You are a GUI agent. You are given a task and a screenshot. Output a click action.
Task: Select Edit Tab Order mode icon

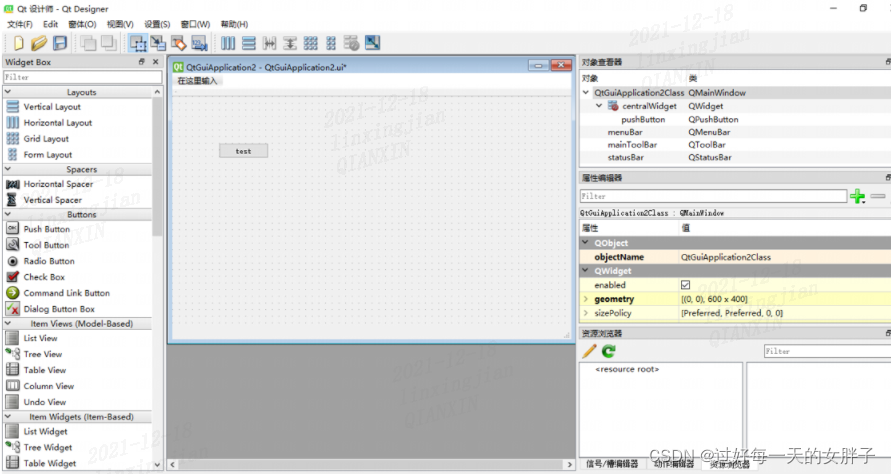point(199,43)
